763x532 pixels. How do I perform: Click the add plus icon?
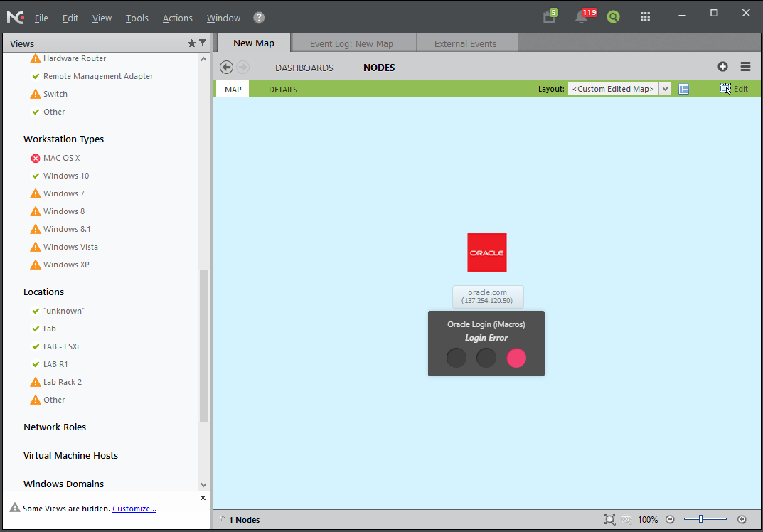coord(722,67)
